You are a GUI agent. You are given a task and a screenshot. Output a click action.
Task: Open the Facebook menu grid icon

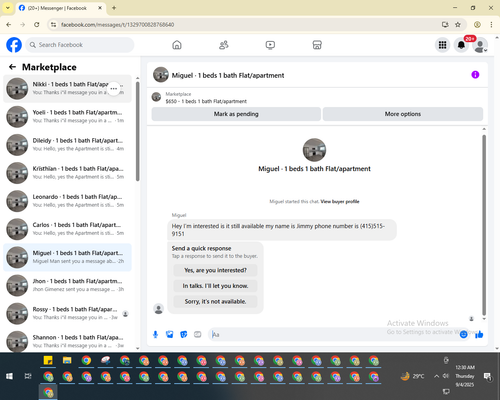pyautogui.click(x=442, y=45)
